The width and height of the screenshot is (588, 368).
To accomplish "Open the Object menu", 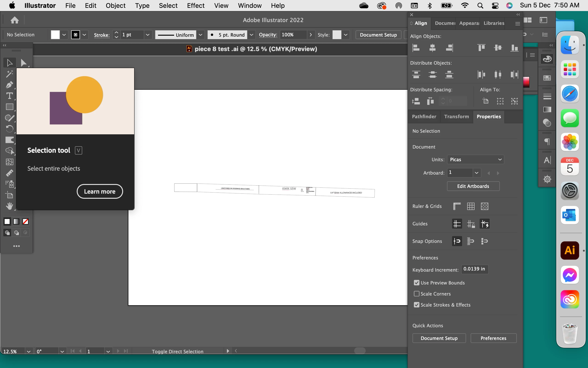I will click(115, 5).
